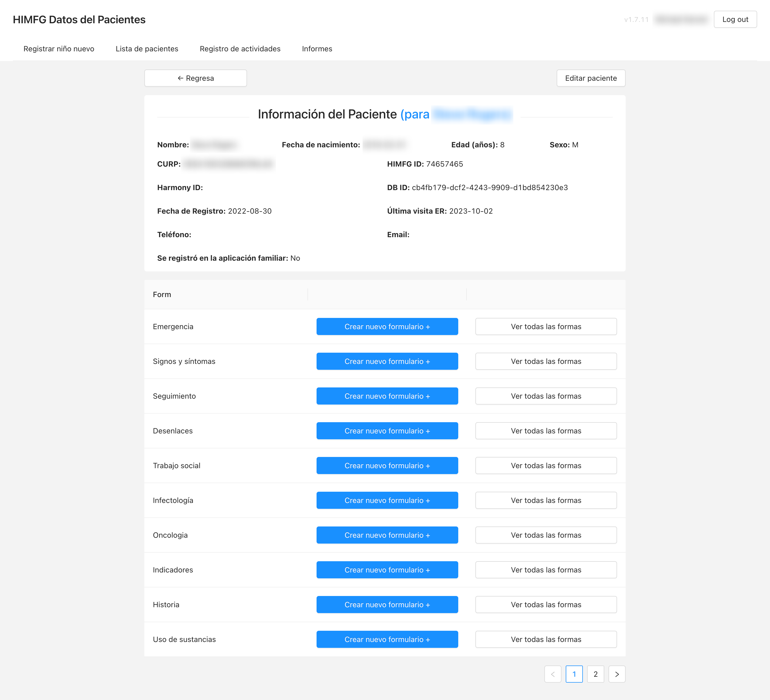Open Registrar niño nuevo tab
The width and height of the screenshot is (770, 700).
59,49
